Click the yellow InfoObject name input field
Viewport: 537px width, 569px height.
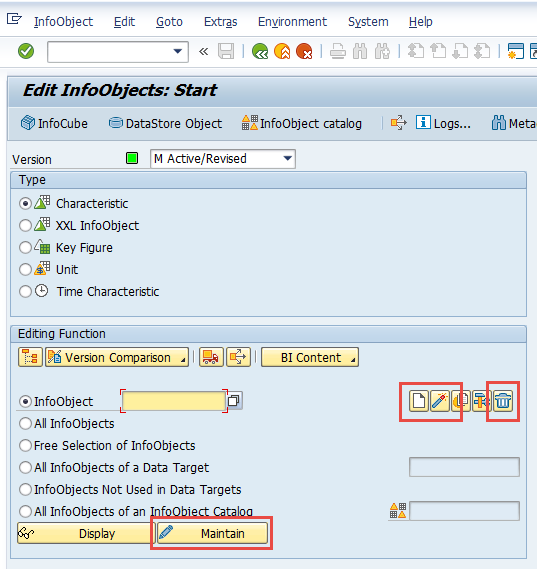pyautogui.click(x=173, y=401)
